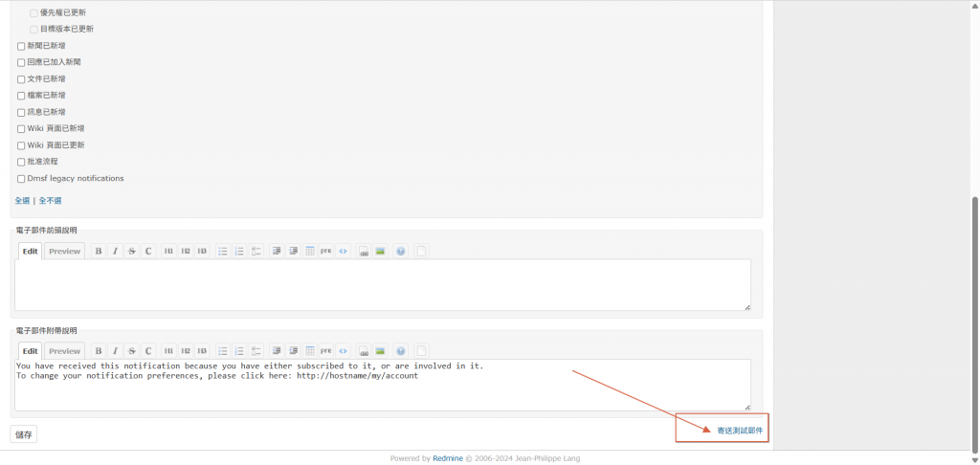Check the 訊息已新增 checkbox
The height and width of the screenshot is (465, 980).
(21, 113)
